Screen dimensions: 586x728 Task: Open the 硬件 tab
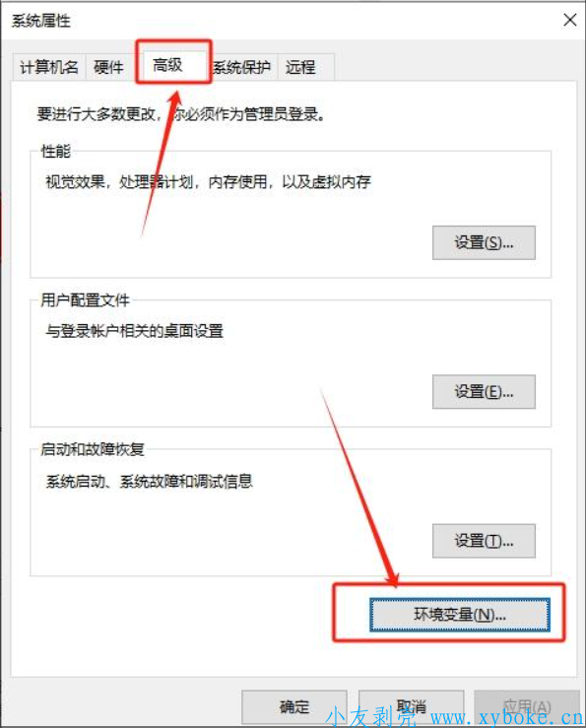click(109, 67)
